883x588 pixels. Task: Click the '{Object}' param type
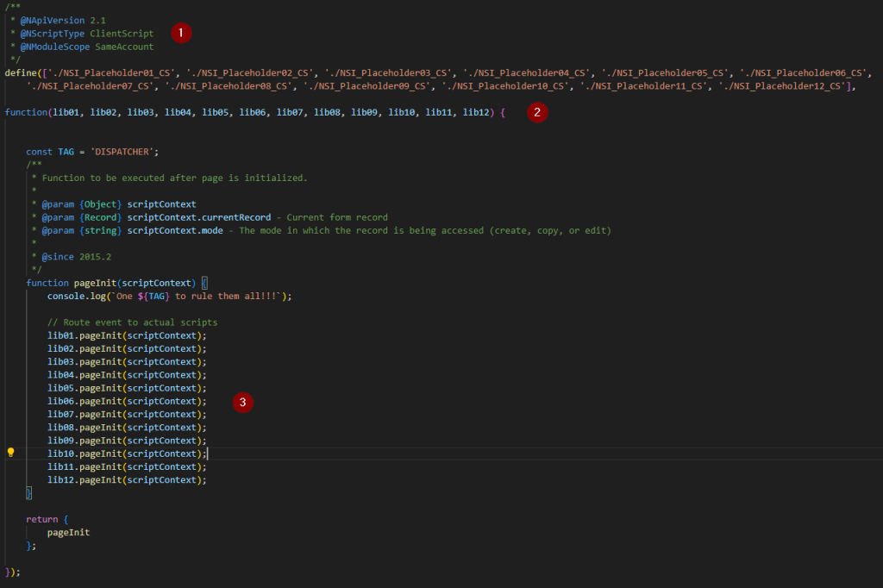(x=101, y=203)
